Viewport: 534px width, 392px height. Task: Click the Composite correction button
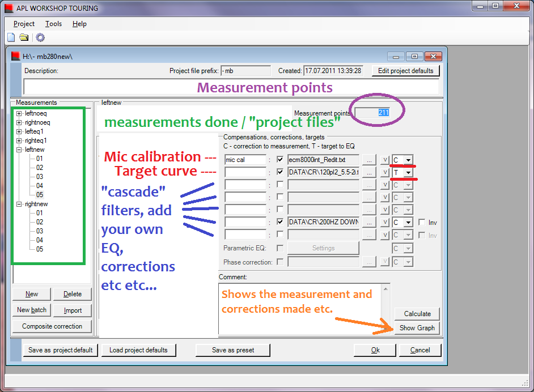click(52, 326)
